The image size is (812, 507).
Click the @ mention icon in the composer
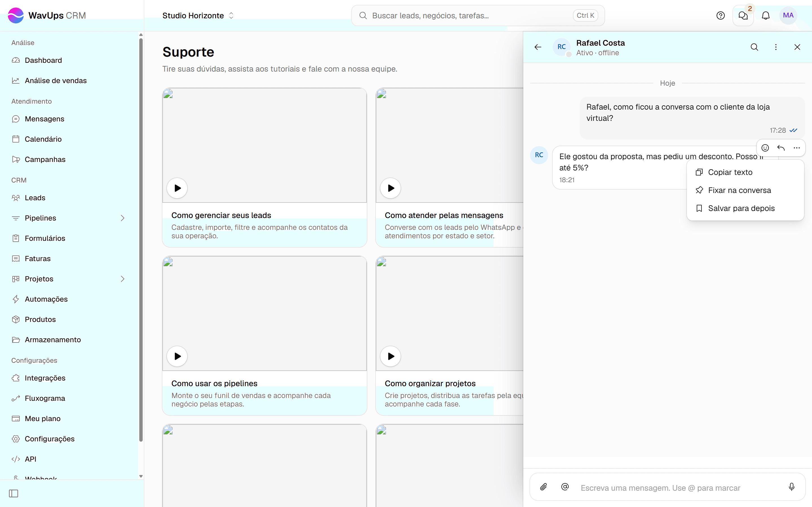(x=565, y=487)
